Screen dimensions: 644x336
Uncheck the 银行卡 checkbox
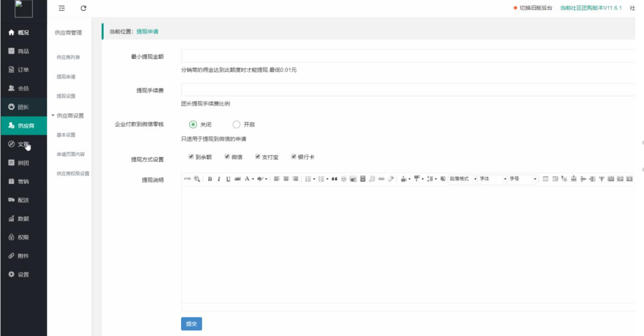(294, 157)
